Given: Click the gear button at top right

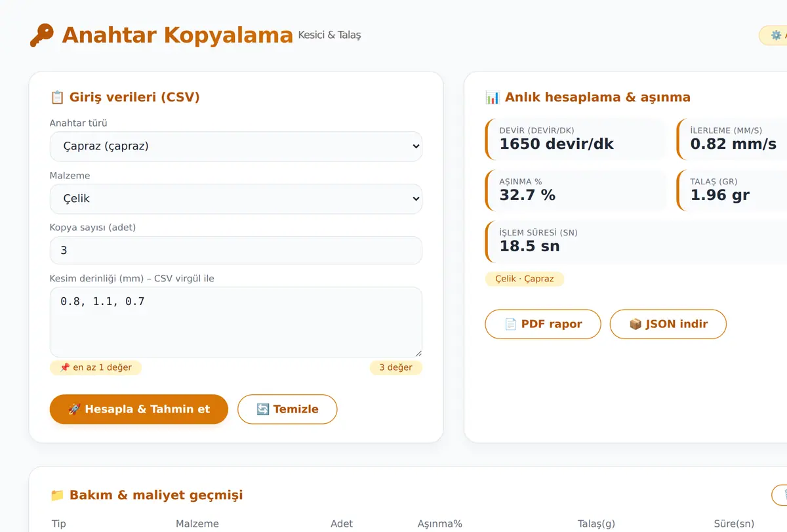Looking at the screenshot, I should (x=773, y=35).
